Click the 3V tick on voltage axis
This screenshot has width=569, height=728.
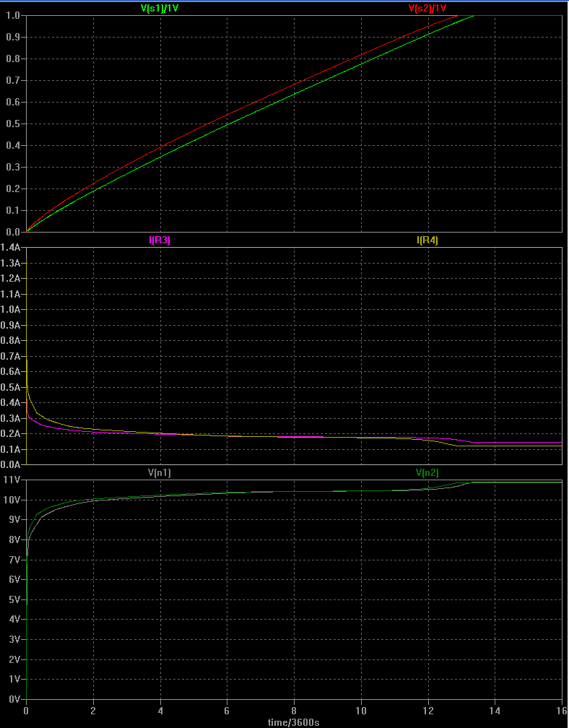click(x=16, y=639)
